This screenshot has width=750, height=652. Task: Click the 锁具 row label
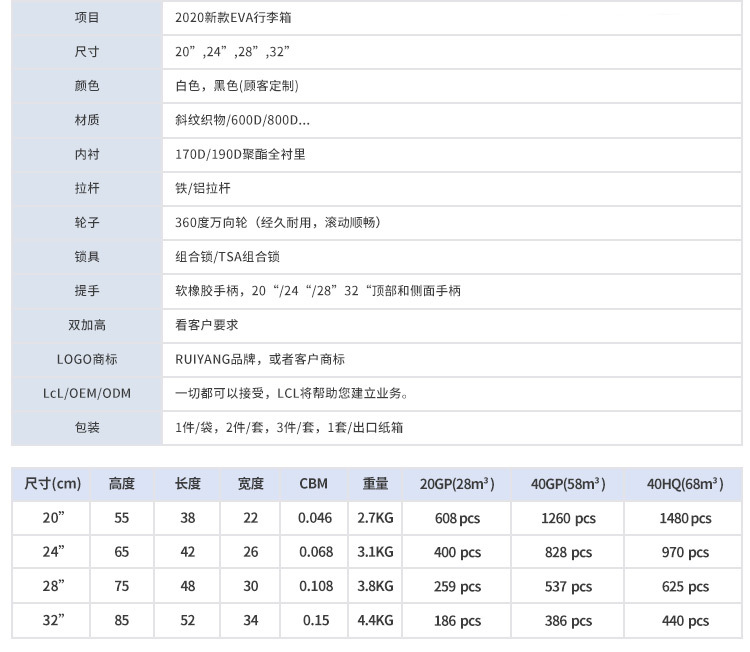[x=87, y=257]
